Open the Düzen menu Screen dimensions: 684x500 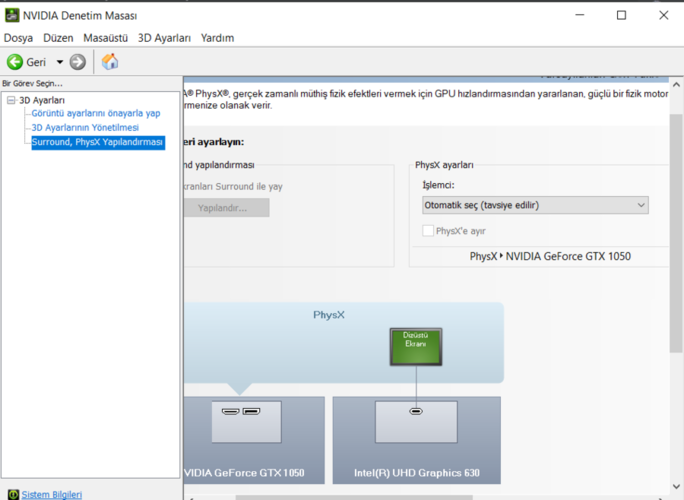click(x=58, y=38)
